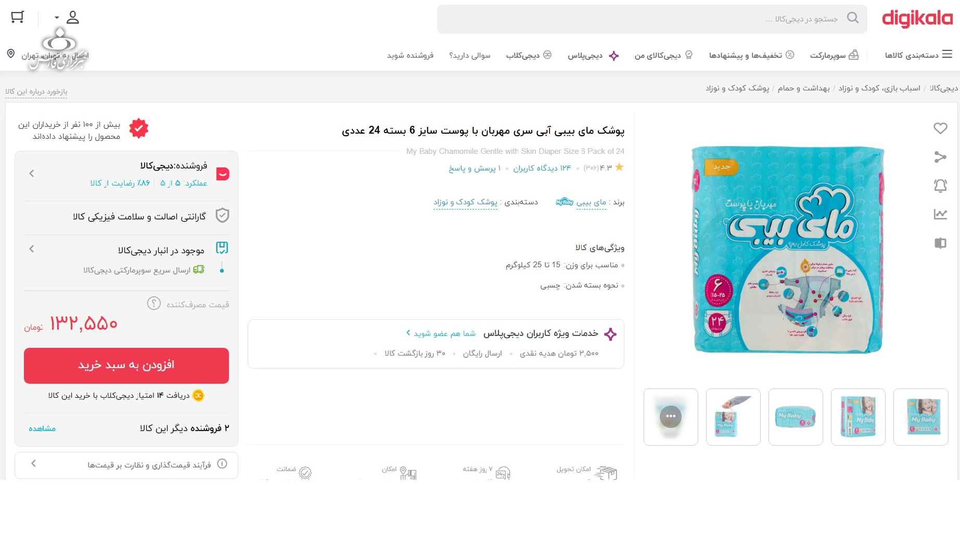The image size is (960, 560).
Task: Click the share product icon
Action: 940,157
